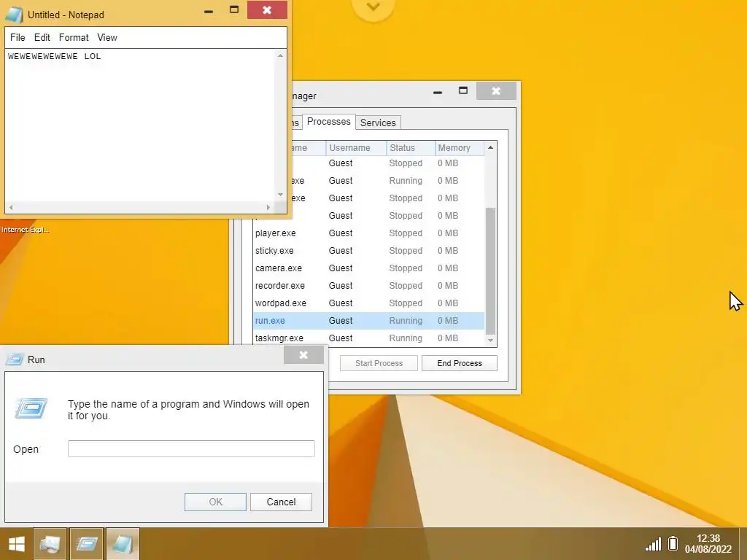Image resolution: width=747 pixels, height=560 pixels.
Task: Select the camera.exe process row
Action: pyautogui.click(x=368, y=268)
